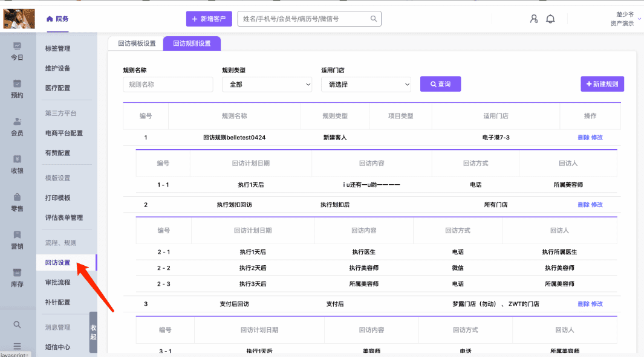Open the 会员 members icon

tap(18, 122)
